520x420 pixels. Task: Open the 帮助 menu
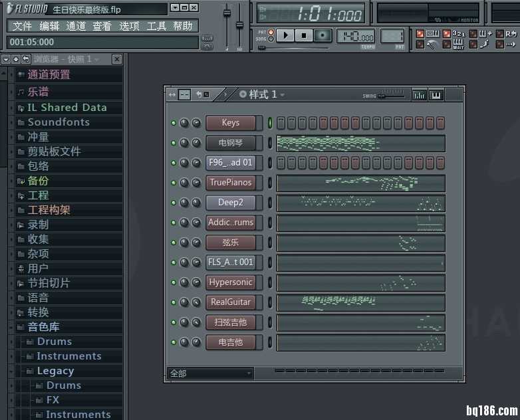tap(183, 26)
